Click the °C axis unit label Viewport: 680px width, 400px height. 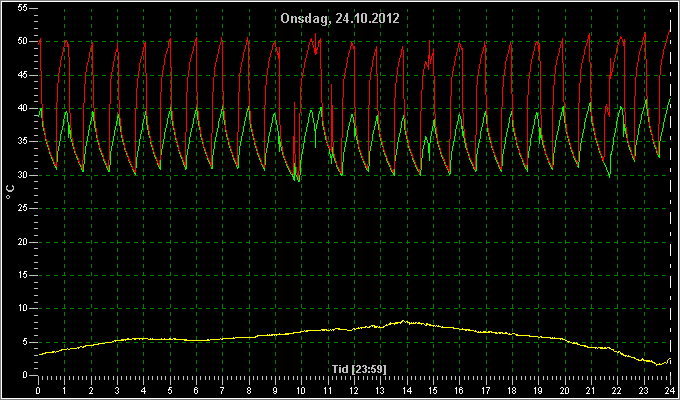point(10,192)
